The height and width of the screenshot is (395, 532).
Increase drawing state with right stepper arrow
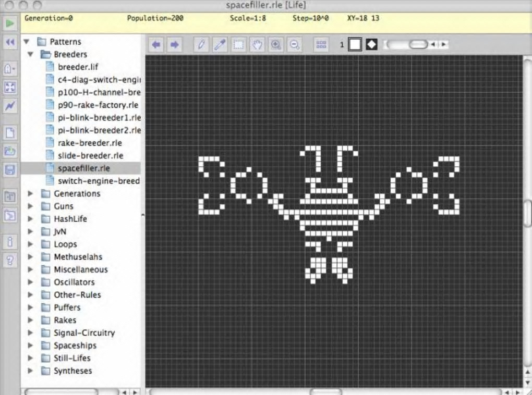point(444,44)
